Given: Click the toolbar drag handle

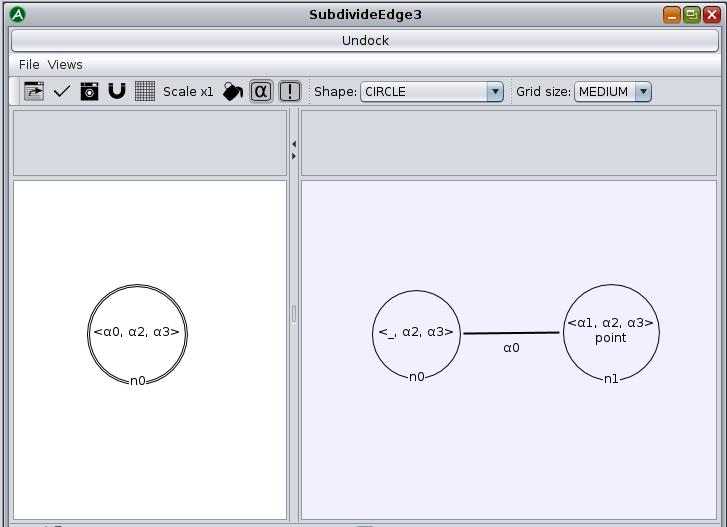Looking at the screenshot, I should coord(16,91).
